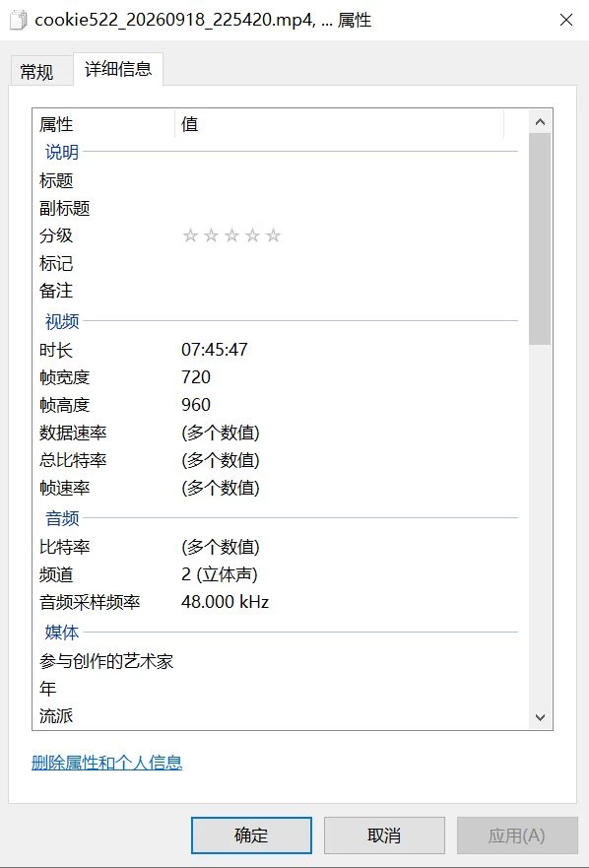Click the 说明 section header
The height and width of the screenshot is (868, 589).
coord(62,152)
